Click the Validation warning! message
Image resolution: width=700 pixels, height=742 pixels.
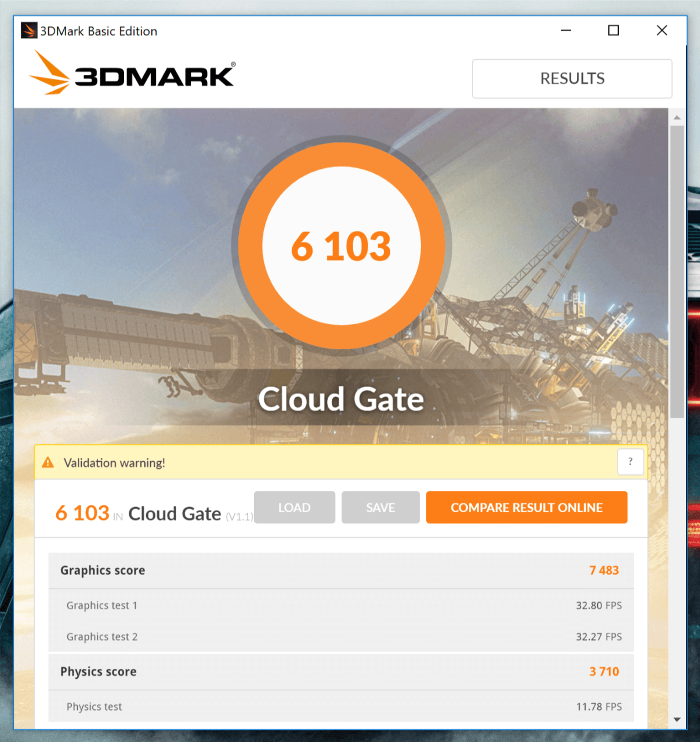[x=114, y=463]
